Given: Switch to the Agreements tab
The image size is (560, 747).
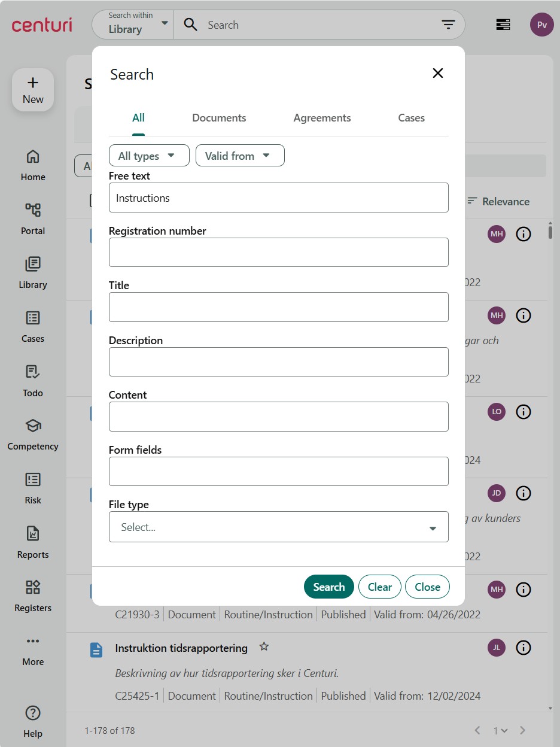Looking at the screenshot, I should coord(322,118).
